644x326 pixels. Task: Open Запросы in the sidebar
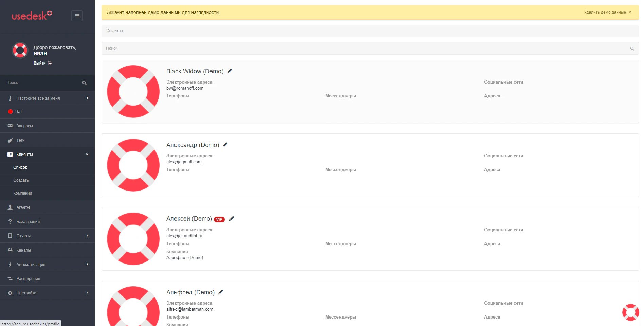(x=47, y=126)
